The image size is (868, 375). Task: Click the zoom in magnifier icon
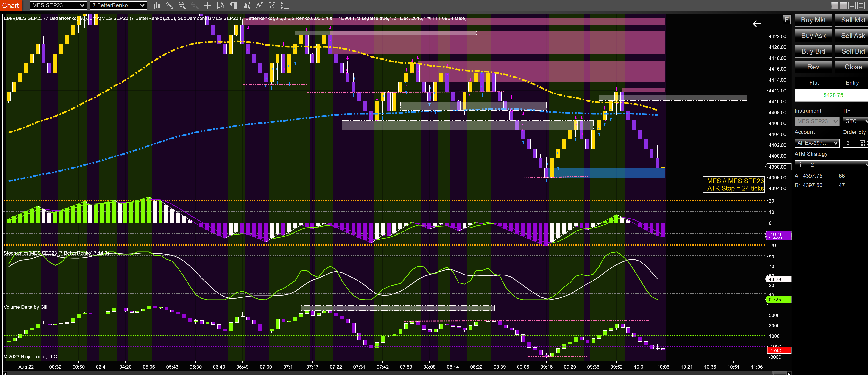tap(182, 6)
